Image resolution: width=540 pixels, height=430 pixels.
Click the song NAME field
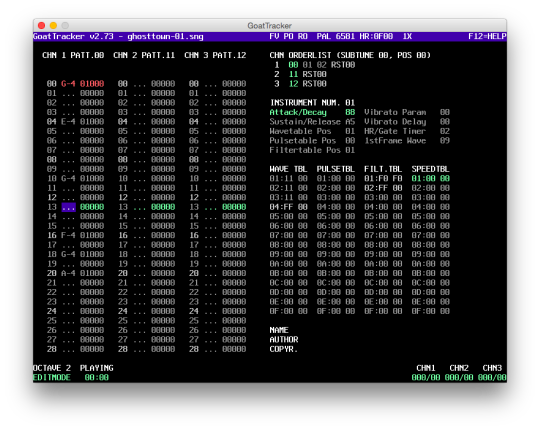pyautogui.click(x=279, y=330)
